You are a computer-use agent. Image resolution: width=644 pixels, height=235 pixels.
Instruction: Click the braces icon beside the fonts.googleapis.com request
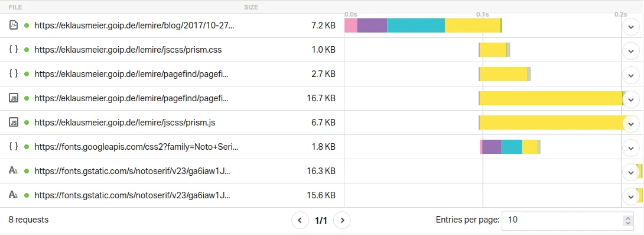(x=14, y=147)
